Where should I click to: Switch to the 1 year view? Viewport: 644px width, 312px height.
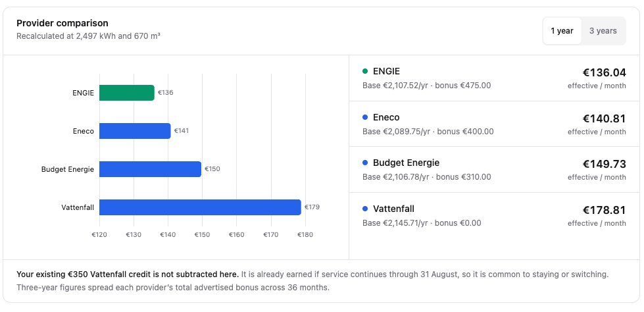(x=562, y=31)
